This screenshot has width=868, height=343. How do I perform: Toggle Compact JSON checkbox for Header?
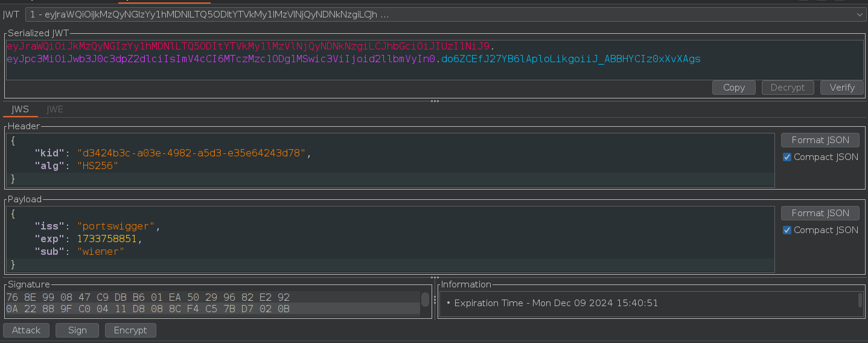[x=787, y=157]
